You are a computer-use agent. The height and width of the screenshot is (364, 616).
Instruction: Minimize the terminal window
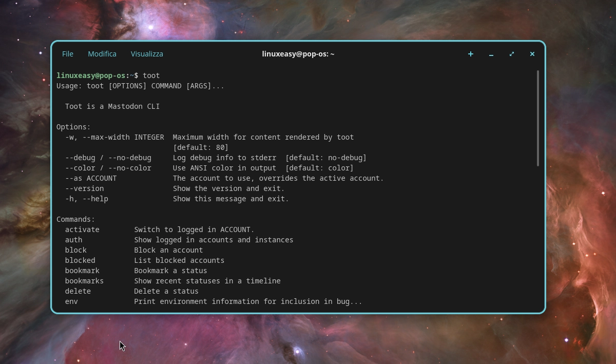tap(491, 54)
